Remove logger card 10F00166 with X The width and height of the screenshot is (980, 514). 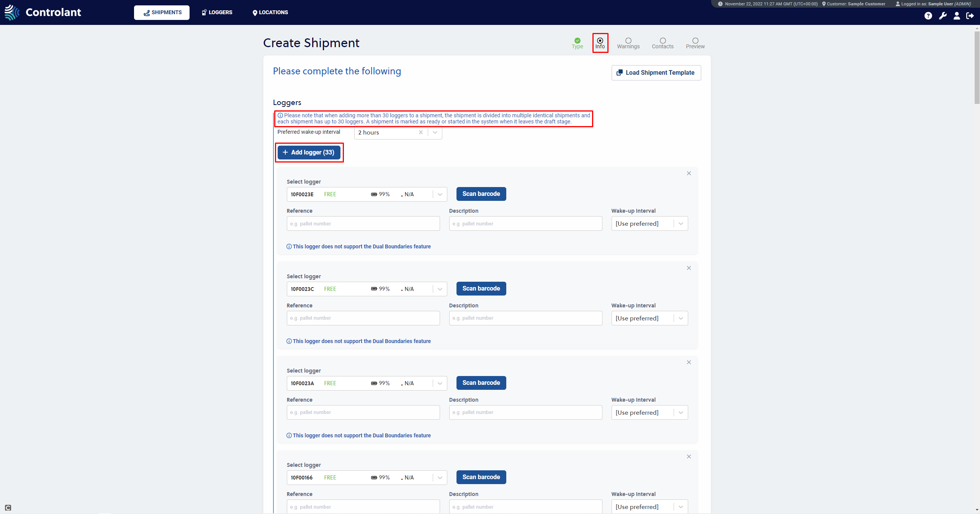[689, 457]
